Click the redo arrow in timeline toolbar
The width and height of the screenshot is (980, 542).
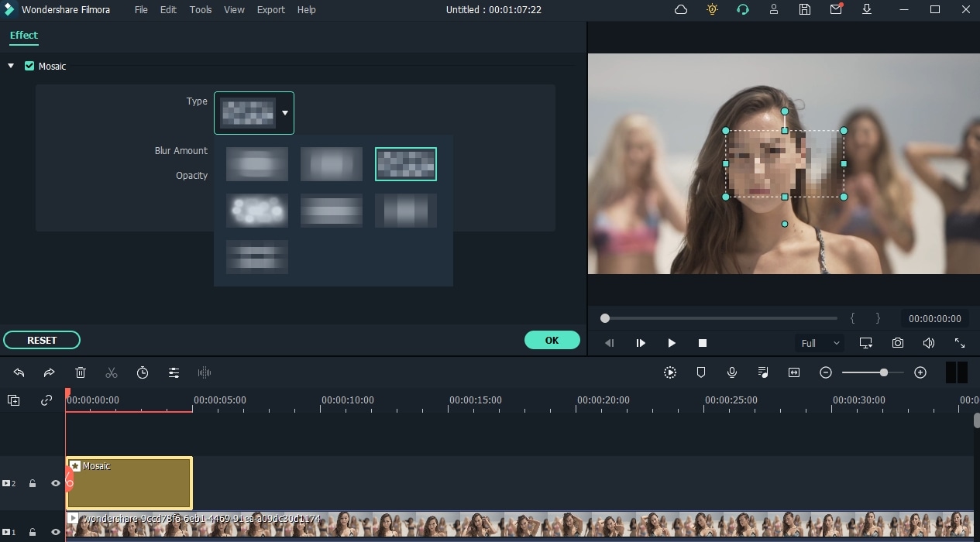(50, 372)
